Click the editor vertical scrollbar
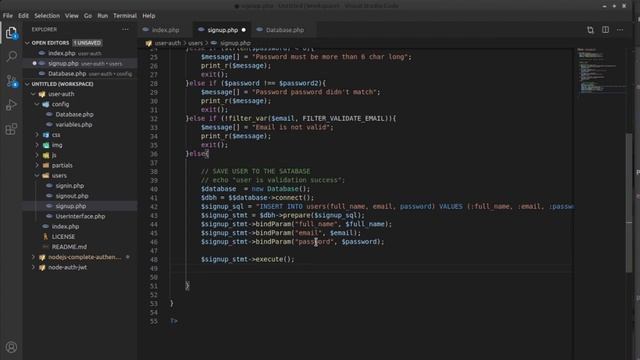 (629, 203)
